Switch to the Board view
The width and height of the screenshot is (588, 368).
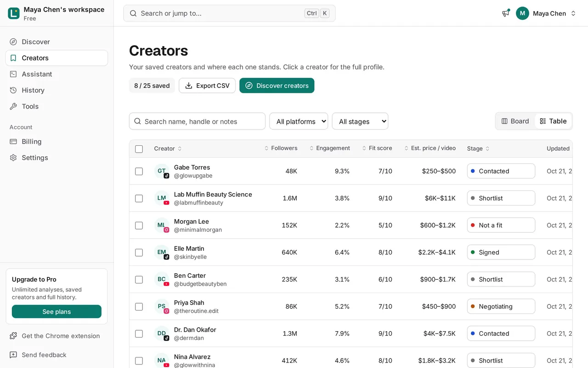515,121
